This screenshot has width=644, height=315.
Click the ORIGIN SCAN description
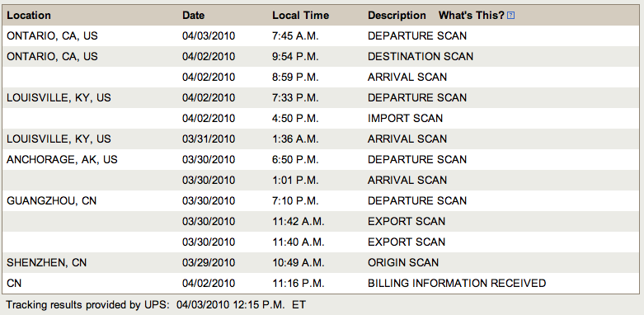(403, 262)
